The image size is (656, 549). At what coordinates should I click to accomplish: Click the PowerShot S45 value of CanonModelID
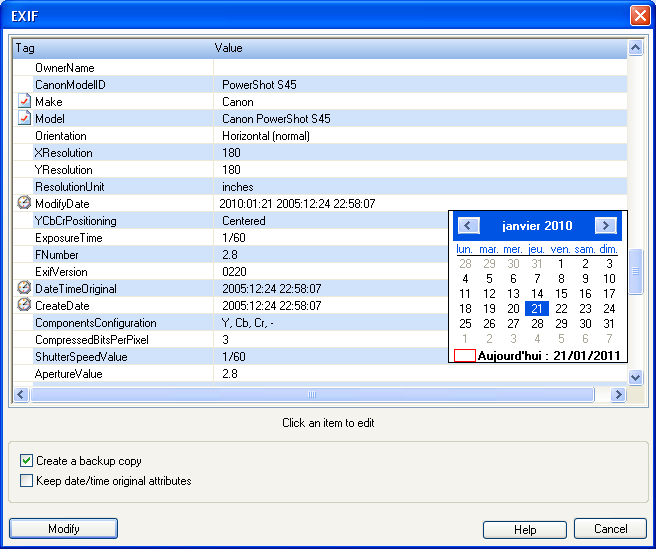click(259, 85)
